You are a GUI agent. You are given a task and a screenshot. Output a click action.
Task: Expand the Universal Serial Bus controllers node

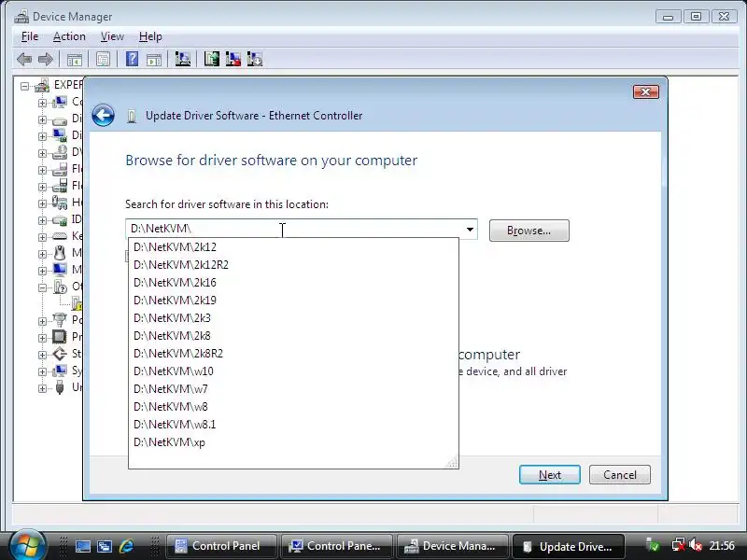[x=42, y=388]
